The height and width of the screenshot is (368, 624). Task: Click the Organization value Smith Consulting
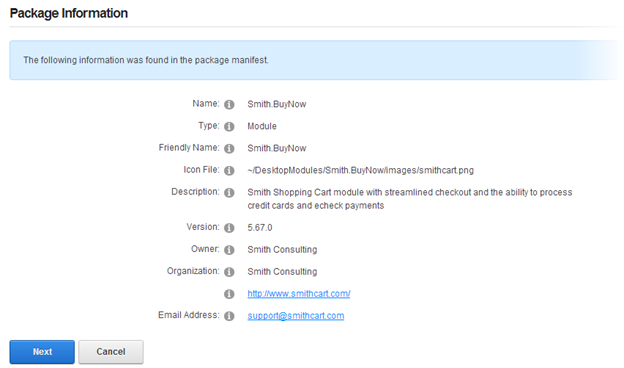click(282, 272)
